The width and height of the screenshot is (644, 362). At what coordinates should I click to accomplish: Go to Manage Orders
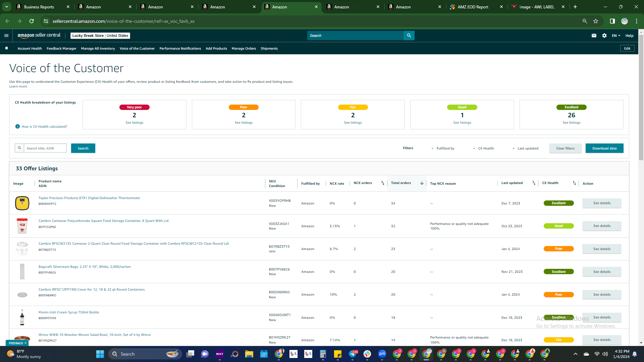244,49
